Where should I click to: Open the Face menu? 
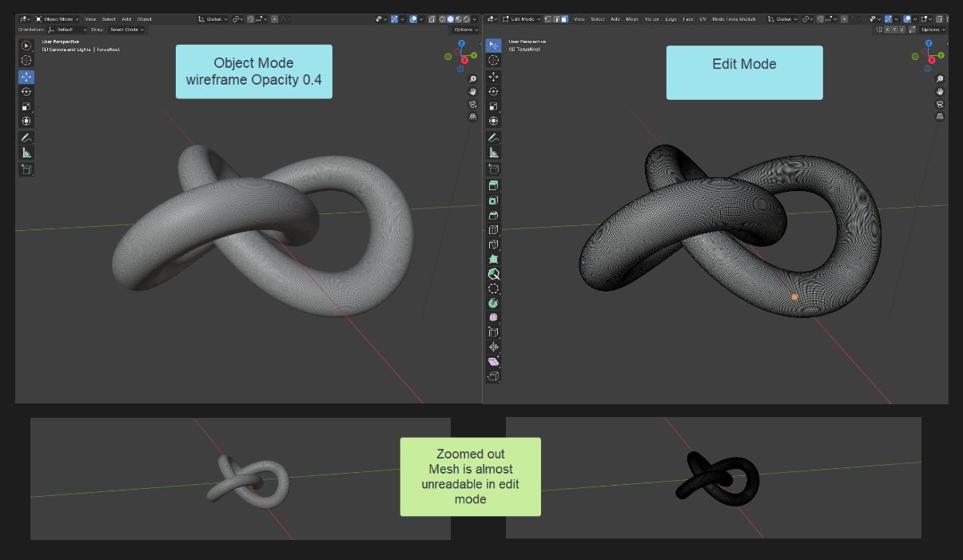[x=688, y=18]
